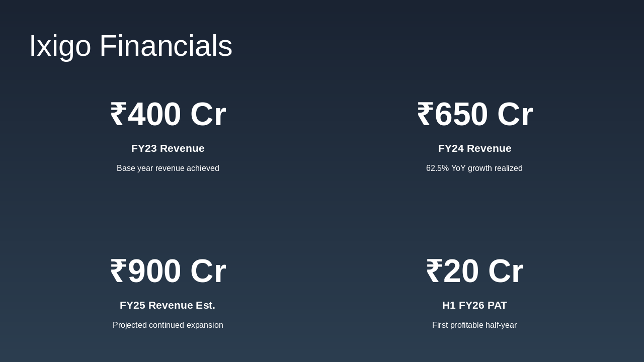Click the '62.5%' growth percentage
The width and height of the screenshot is (644, 362).
click(437, 168)
